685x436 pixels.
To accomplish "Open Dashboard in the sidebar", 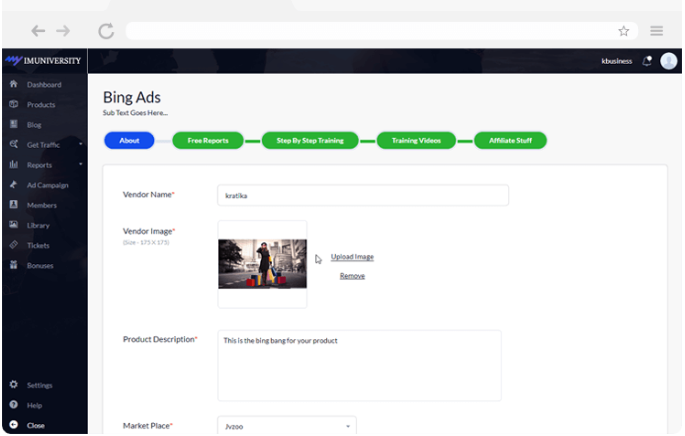I will tap(44, 85).
